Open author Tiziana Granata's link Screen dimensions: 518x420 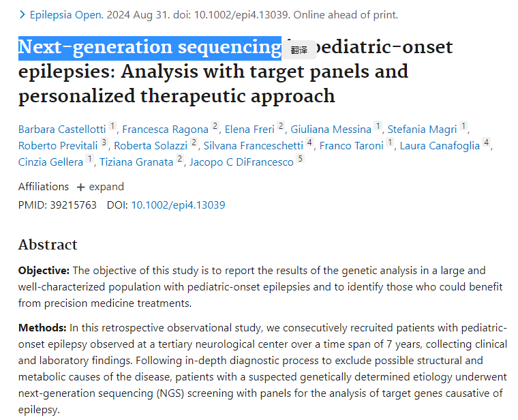pyautogui.click(x=136, y=162)
